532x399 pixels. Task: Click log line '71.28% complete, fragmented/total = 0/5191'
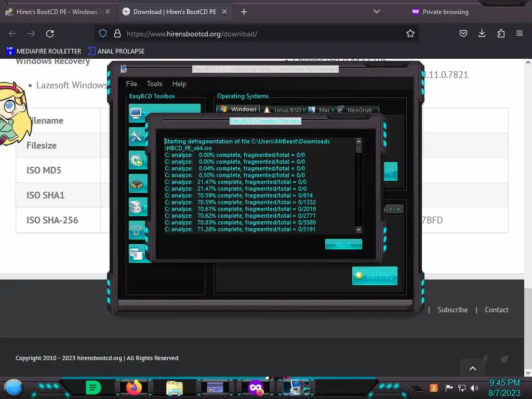(240, 229)
